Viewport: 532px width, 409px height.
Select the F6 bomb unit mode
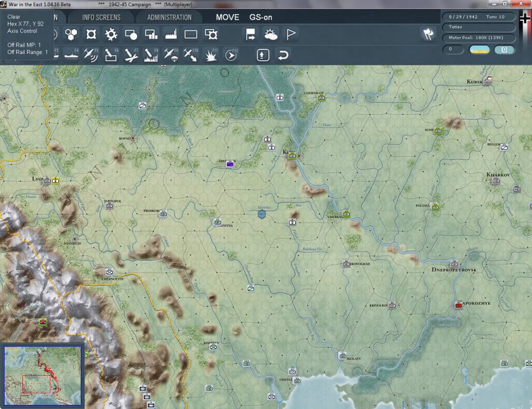111,55
